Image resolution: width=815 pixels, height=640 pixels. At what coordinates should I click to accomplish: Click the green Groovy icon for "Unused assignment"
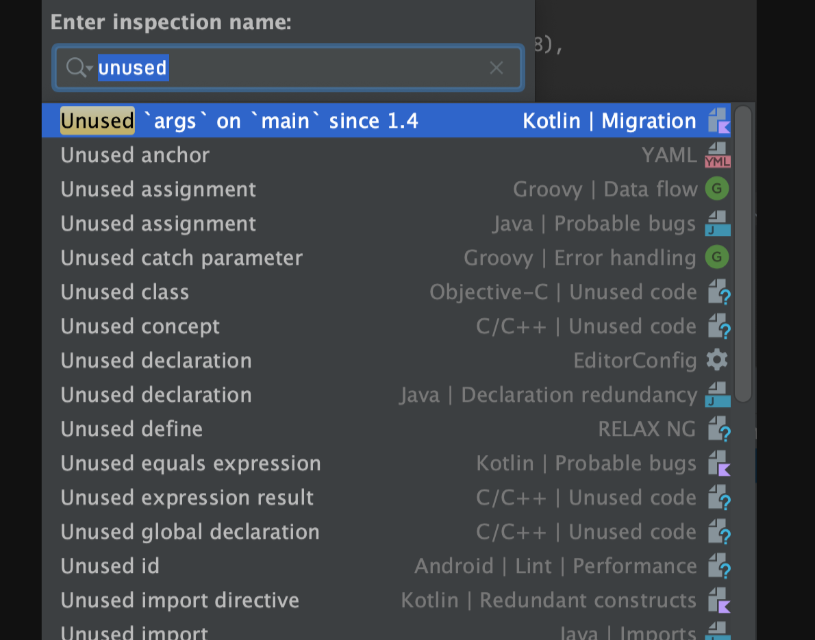coord(718,189)
